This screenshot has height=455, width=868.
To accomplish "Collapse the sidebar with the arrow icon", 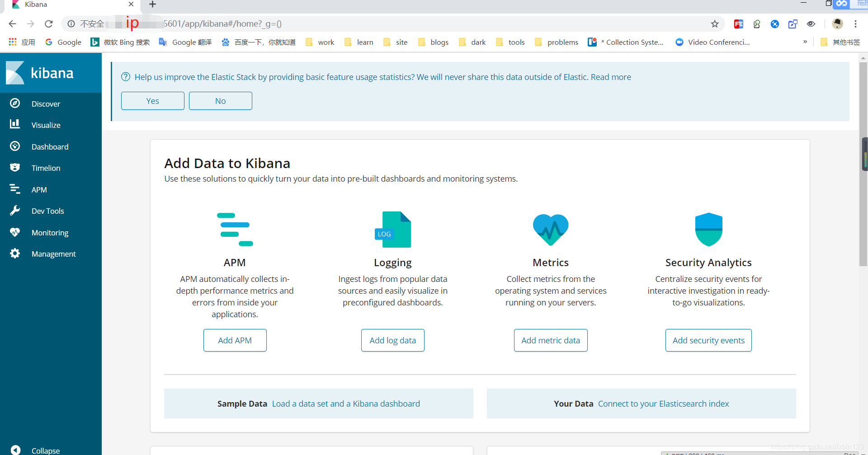I will pos(15,450).
